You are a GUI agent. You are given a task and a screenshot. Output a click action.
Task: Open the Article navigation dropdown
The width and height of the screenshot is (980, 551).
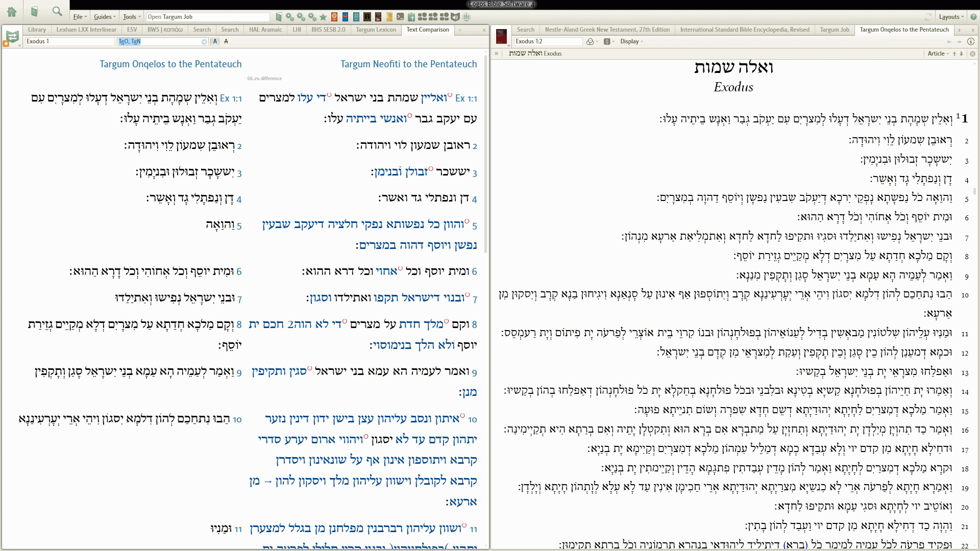pyautogui.click(x=938, y=54)
